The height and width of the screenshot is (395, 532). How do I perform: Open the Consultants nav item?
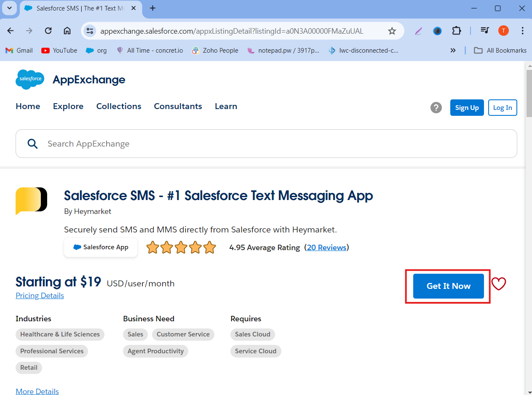coord(178,106)
